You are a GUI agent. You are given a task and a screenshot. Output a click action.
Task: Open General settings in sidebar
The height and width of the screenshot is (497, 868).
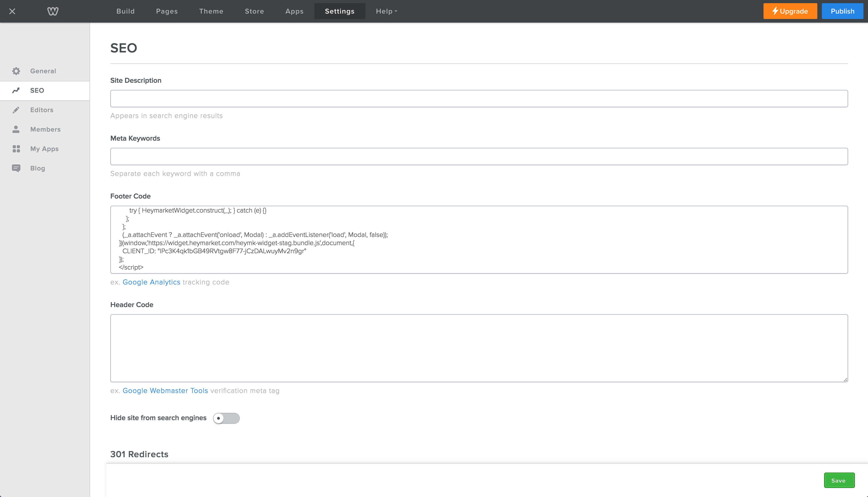[x=45, y=71]
